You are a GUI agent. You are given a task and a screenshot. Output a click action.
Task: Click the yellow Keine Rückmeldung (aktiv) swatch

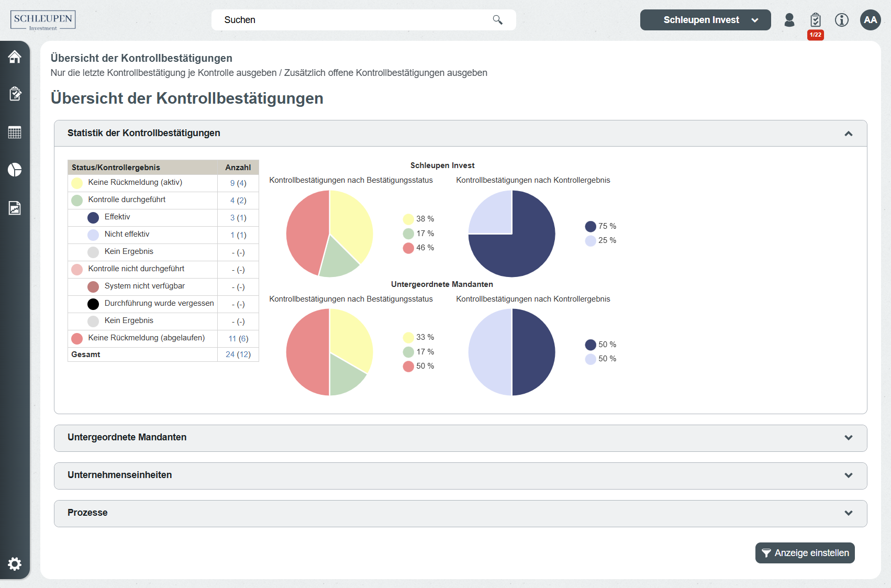(x=77, y=183)
